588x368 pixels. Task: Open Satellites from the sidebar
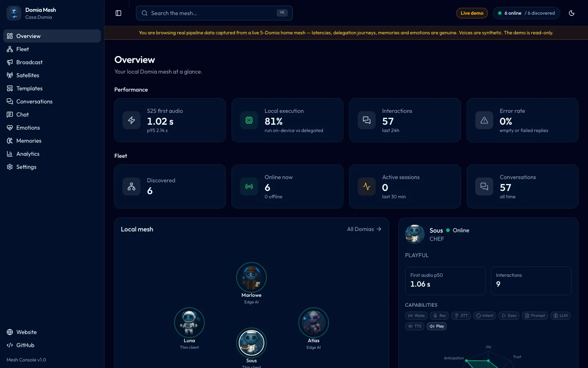coord(52,75)
